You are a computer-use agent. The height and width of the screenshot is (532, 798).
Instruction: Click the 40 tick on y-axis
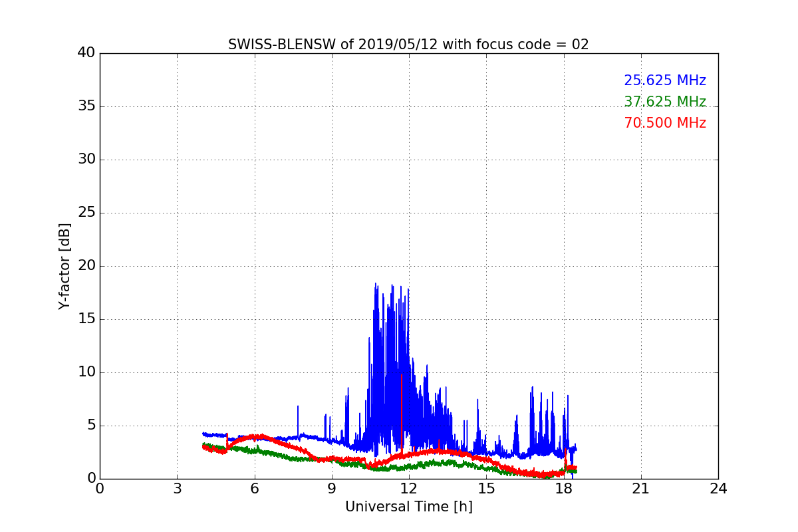[86, 53]
